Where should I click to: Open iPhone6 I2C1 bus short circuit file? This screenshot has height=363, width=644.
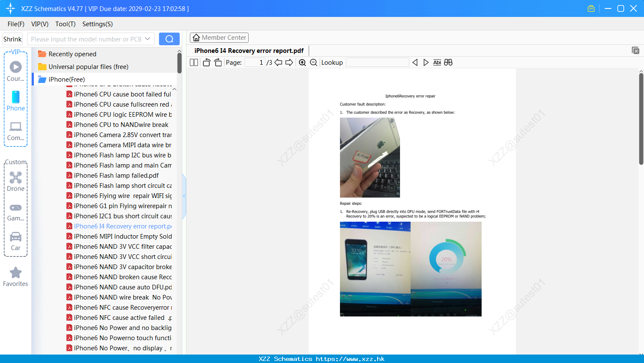coord(119,216)
